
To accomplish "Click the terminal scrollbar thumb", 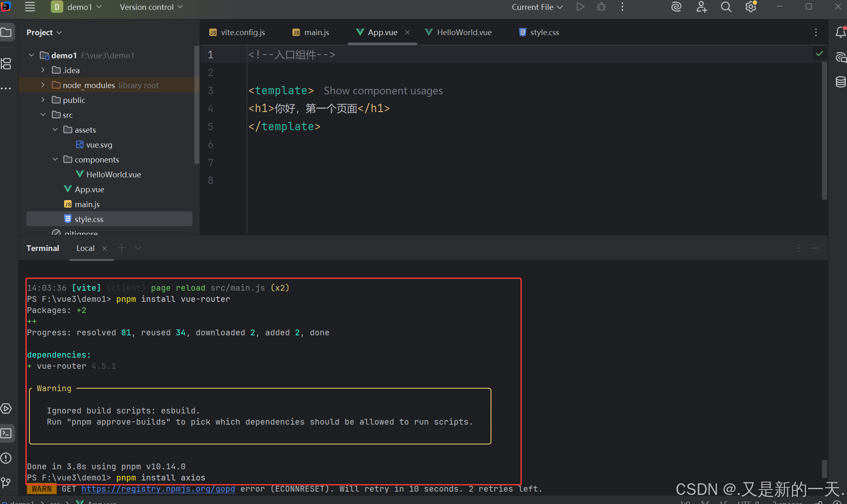I will (824, 468).
